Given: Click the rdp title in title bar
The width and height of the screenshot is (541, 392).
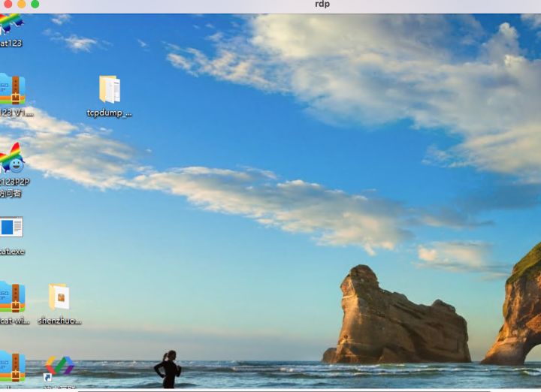Looking at the screenshot, I should click(322, 5).
